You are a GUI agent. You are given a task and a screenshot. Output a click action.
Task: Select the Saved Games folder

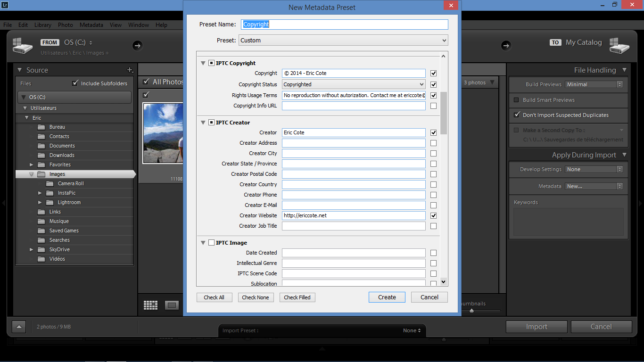pyautogui.click(x=64, y=230)
